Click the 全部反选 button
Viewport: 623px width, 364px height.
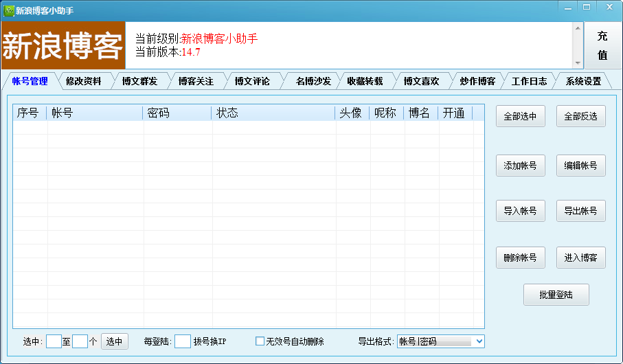tap(580, 117)
